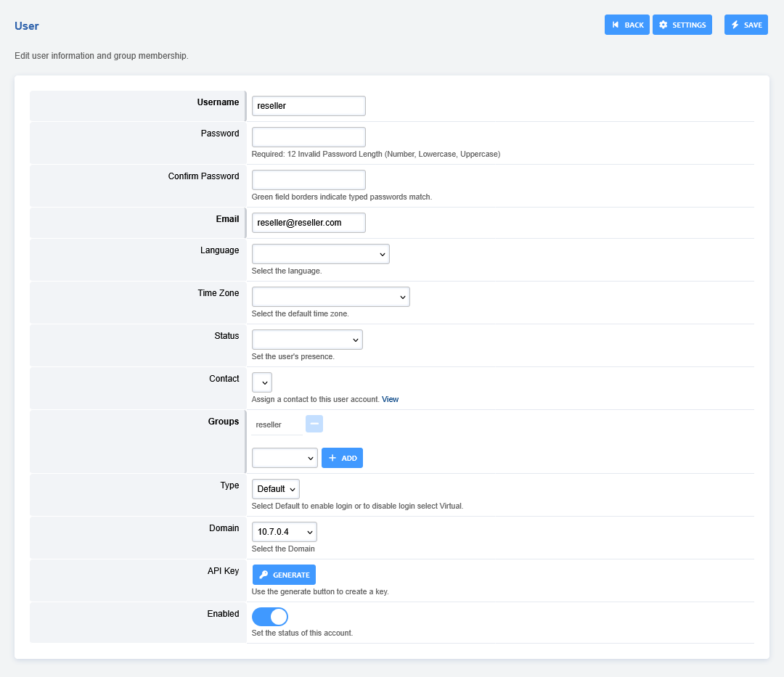The width and height of the screenshot is (784, 677).
Task: Click the Back button with arrow icon
Action: tap(626, 25)
